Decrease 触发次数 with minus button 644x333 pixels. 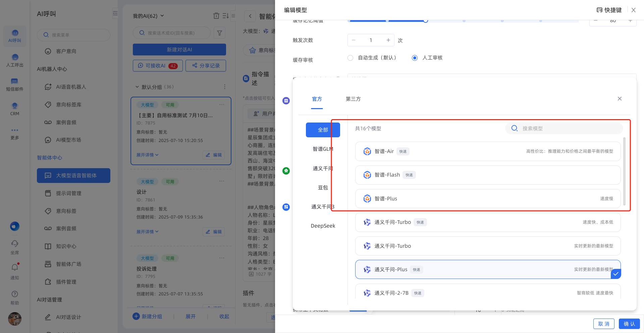pos(354,40)
